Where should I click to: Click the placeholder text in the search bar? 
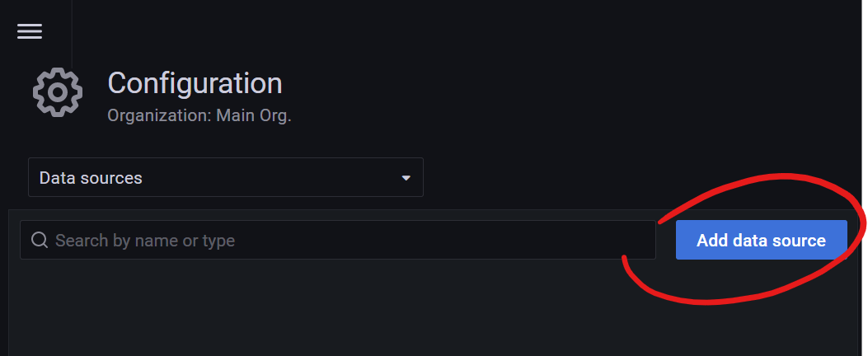tap(145, 241)
